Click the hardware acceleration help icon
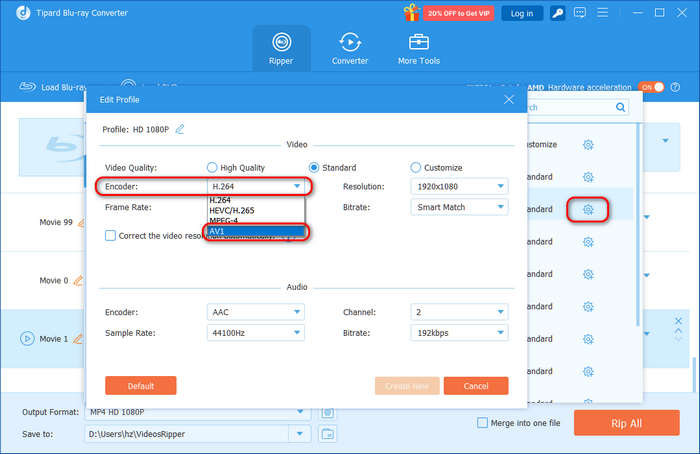Image resolution: width=700 pixels, height=454 pixels. (x=675, y=87)
